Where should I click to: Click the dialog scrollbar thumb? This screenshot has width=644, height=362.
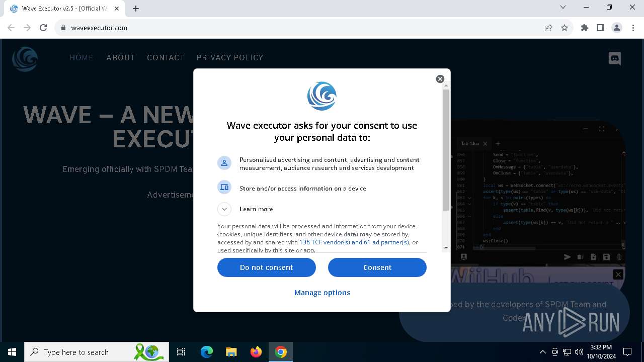click(446, 150)
